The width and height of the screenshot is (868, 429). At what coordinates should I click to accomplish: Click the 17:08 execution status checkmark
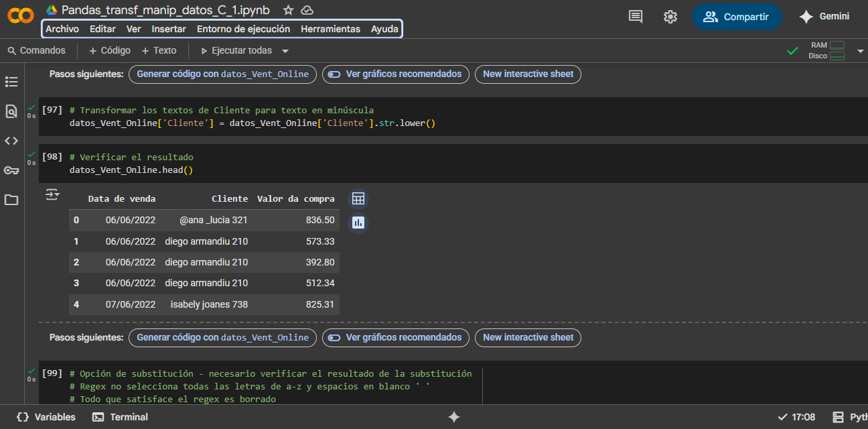click(x=782, y=417)
